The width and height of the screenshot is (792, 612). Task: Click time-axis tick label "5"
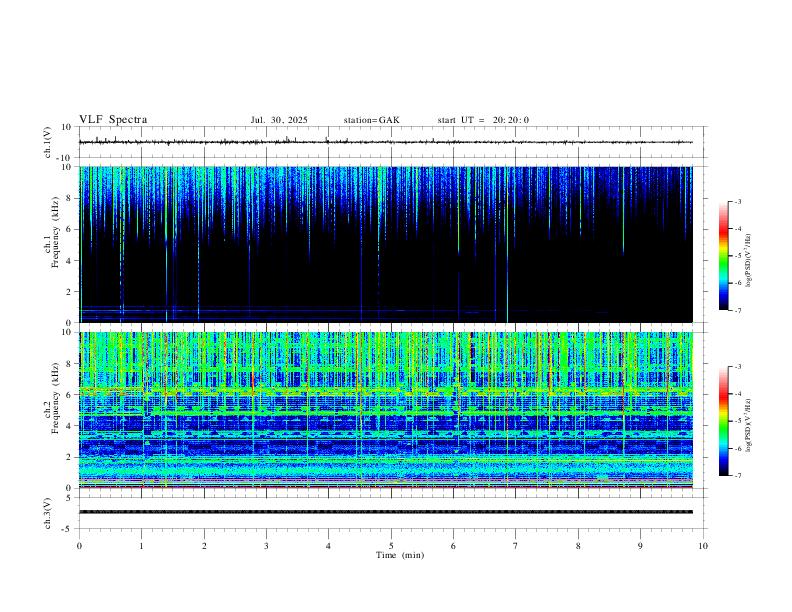(x=391, y=546)
